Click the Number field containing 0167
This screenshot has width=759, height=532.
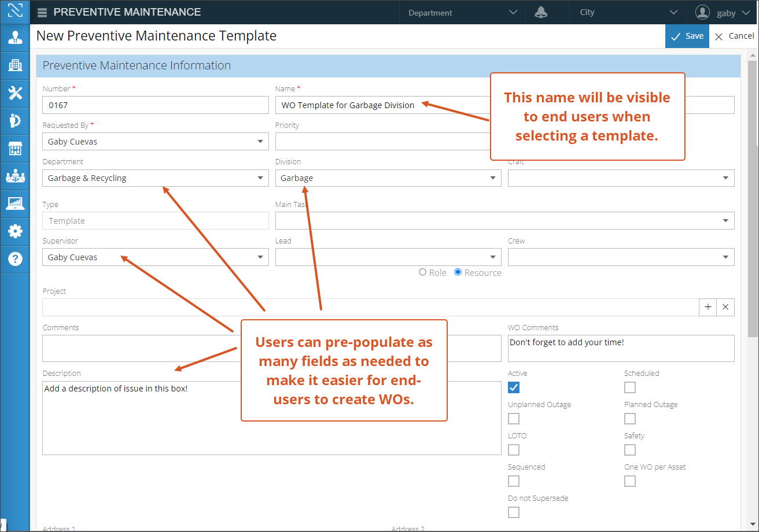(156, 105)
